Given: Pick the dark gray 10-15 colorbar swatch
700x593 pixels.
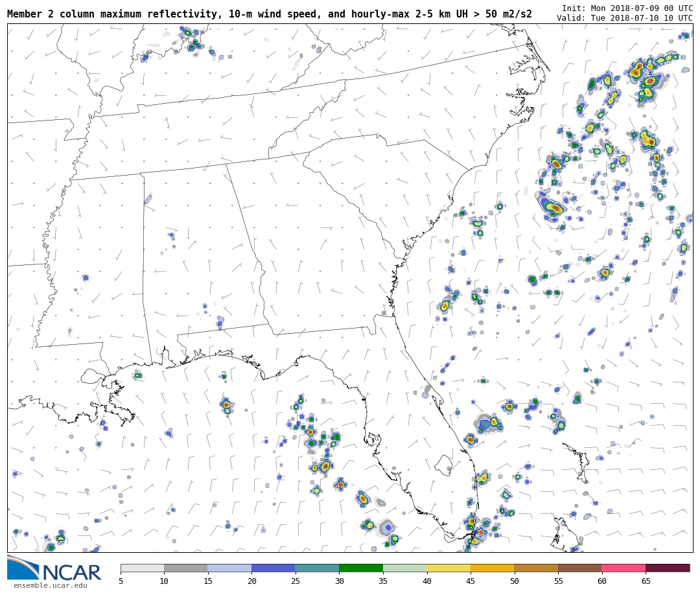Looking at the screenshot, I should coord(185,568).
